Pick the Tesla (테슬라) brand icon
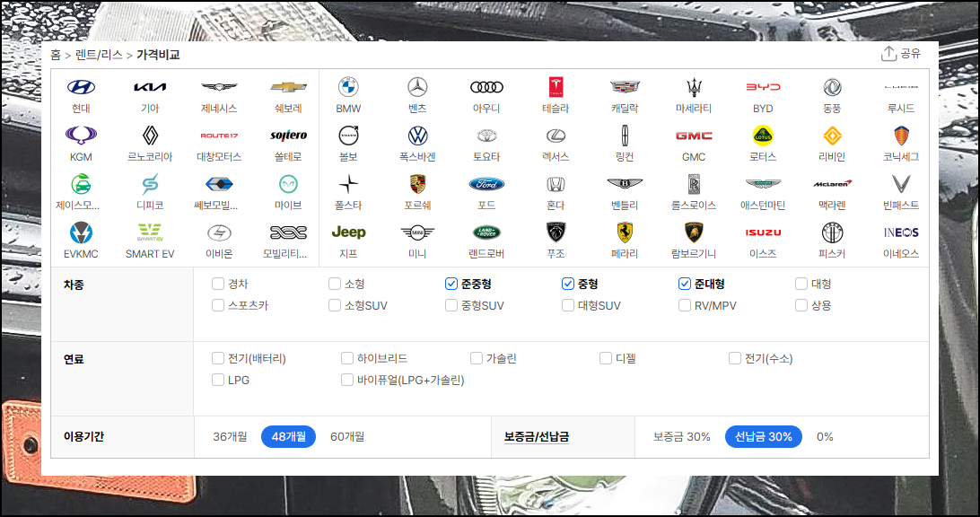The height and width of the screenshot is (517, 980). pos(556,88)
